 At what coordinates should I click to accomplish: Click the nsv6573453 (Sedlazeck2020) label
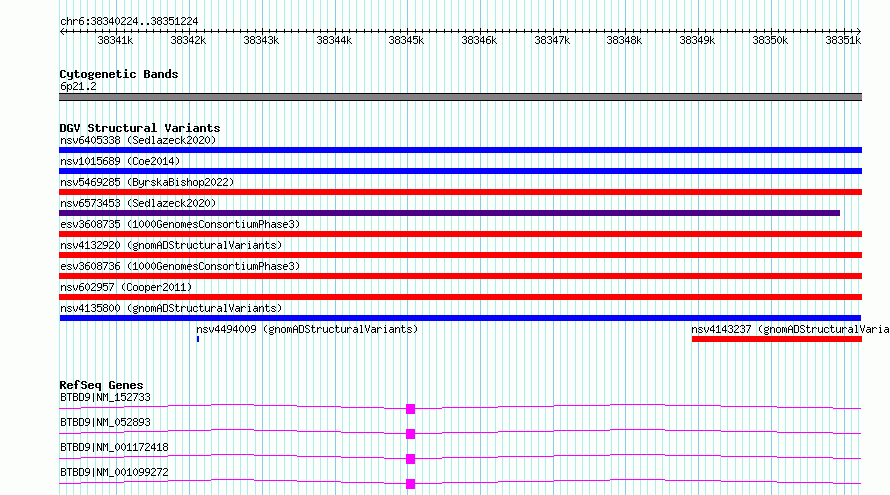(138, 203)
